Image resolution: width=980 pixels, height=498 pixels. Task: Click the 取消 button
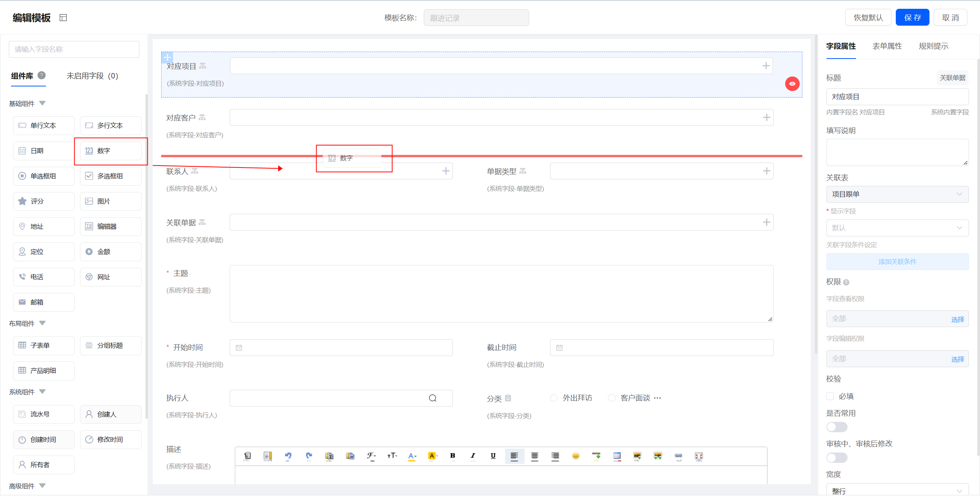point(950,18)
